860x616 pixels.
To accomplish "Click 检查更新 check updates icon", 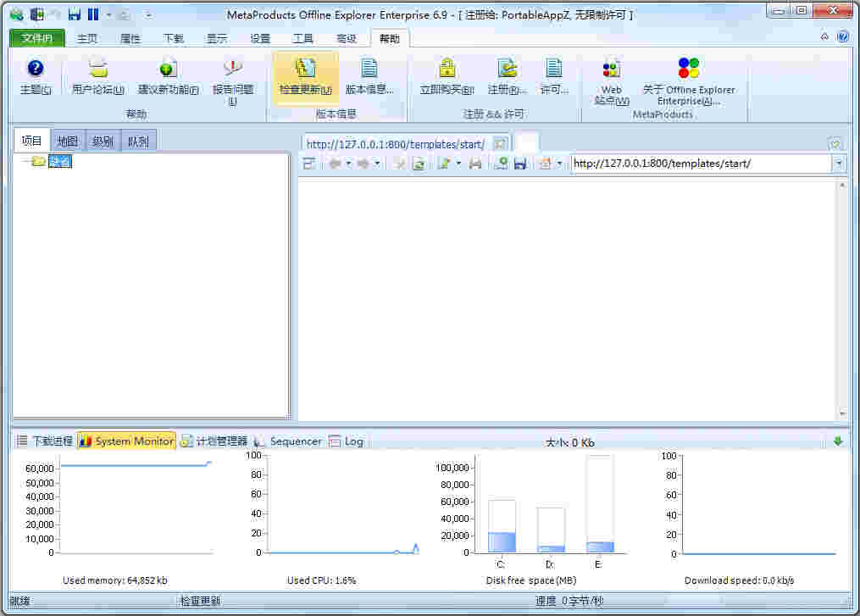I will click(x=305, y=69).
